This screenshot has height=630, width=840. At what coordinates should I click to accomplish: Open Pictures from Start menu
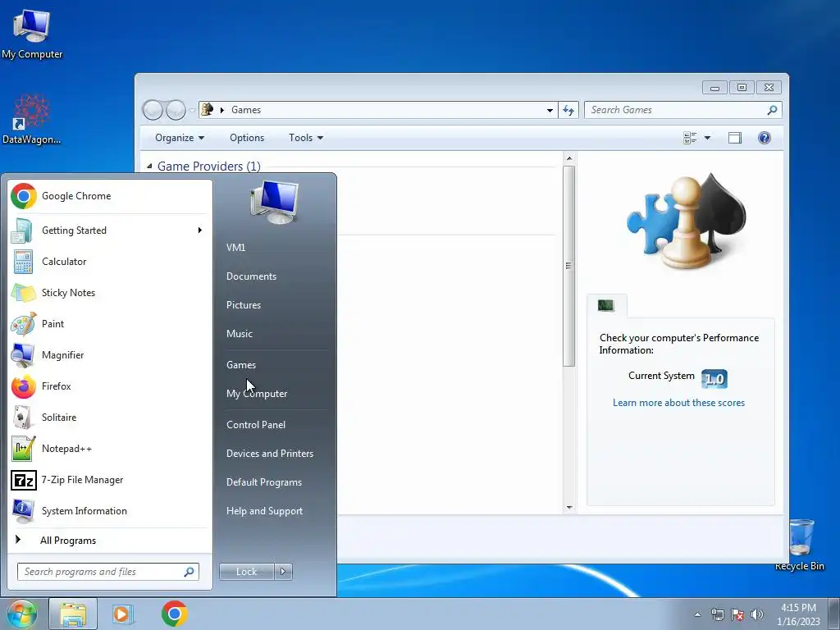tap(243, 305)
